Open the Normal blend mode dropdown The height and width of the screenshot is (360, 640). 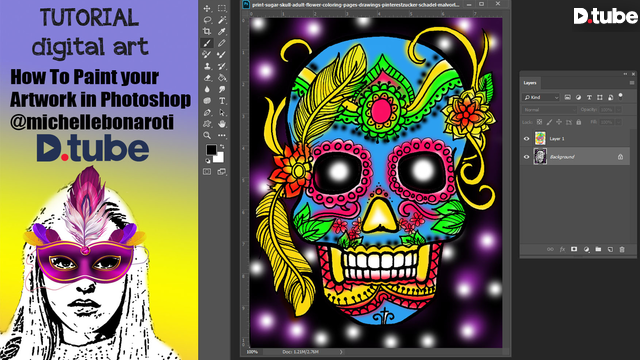pos(549,110)
